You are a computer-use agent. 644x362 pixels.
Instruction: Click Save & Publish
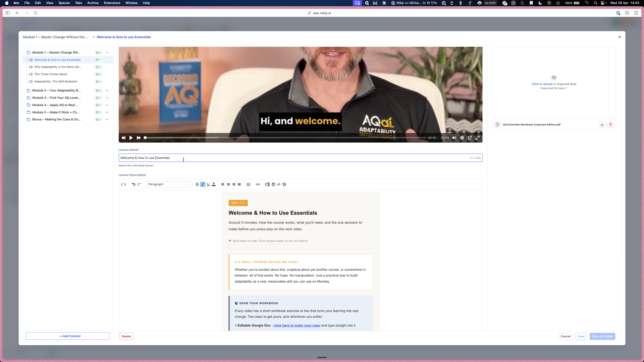pos(602,336)
